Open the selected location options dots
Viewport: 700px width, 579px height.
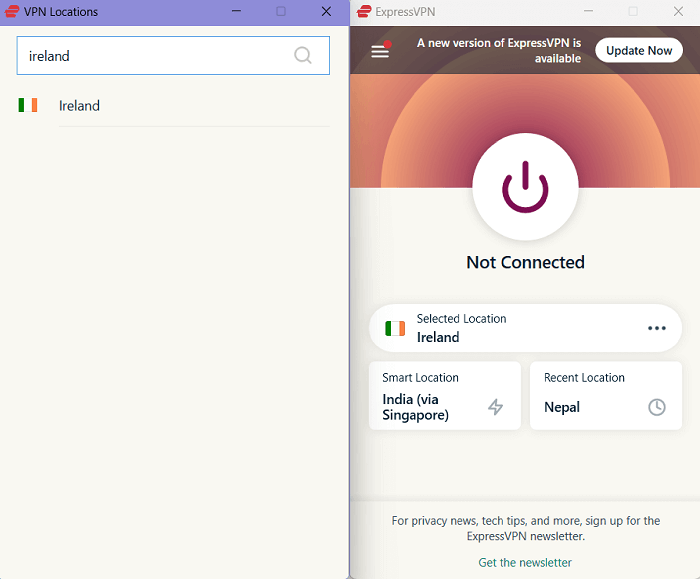pyautogui.click(x=657, y=328)
